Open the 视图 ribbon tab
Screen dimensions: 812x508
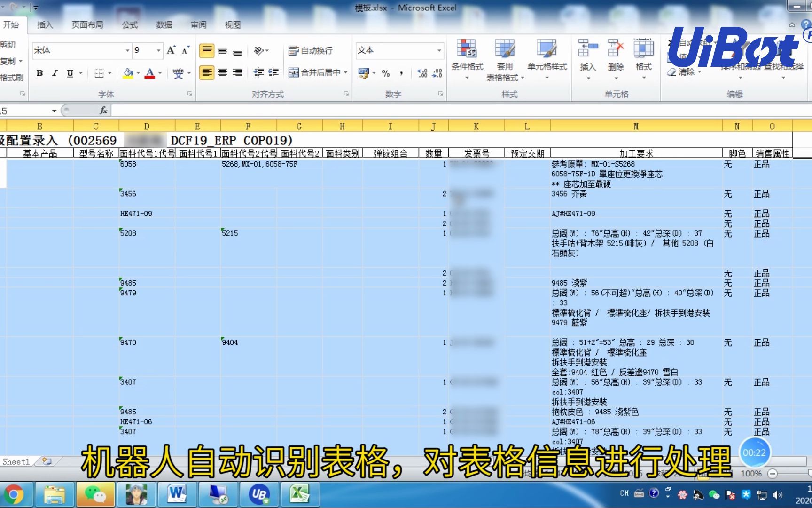(x=232, y=25)
